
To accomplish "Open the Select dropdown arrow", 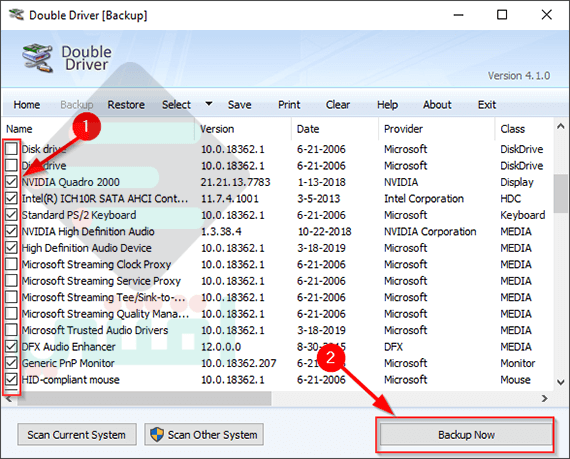I will pyautogui.click(x=209, y=104).
